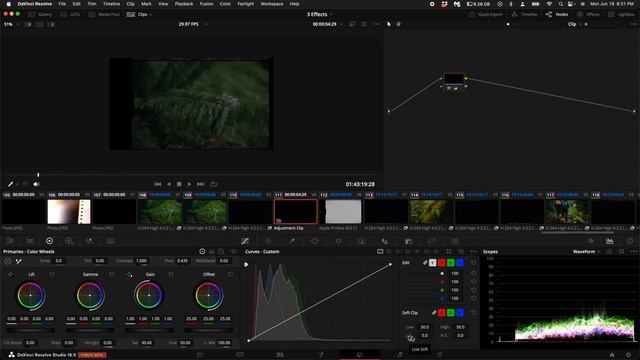
Task: Click the Lift color wheel center
Action: tap(31, 296)
